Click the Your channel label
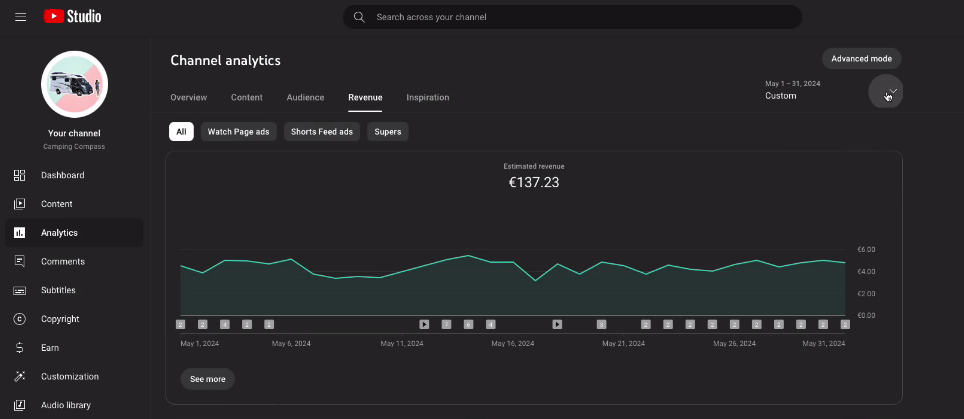Screen dimensions: 964x419 coord(74,133)
